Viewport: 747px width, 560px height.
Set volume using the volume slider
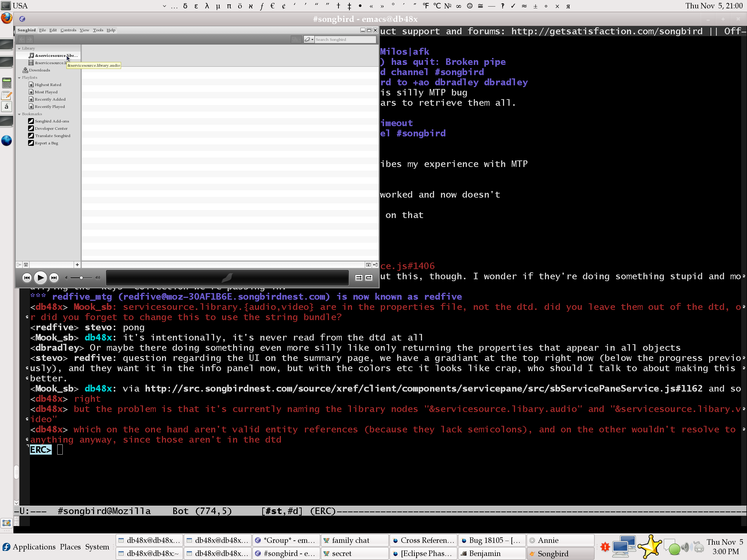click(81, 278)
